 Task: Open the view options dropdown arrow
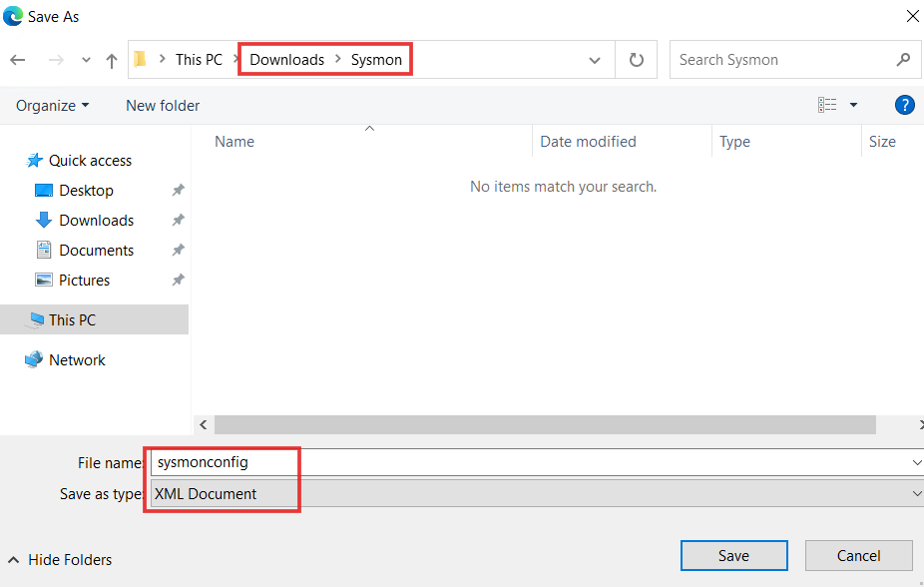[x=853, y=105]
